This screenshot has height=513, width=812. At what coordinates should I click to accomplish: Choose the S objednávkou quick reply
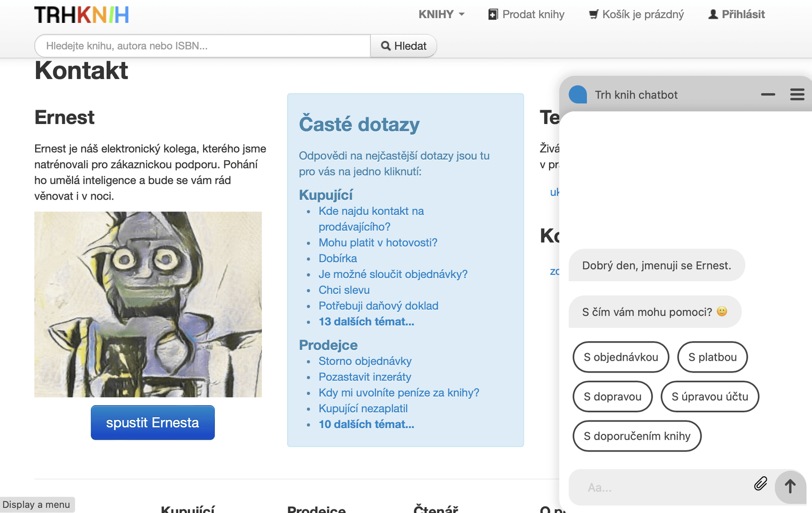coord(620,357)
